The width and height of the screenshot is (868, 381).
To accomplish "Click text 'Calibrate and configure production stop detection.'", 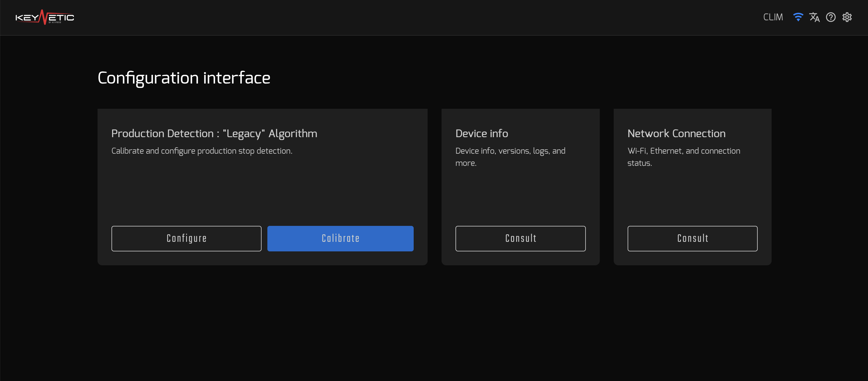I will coord(202,151).
